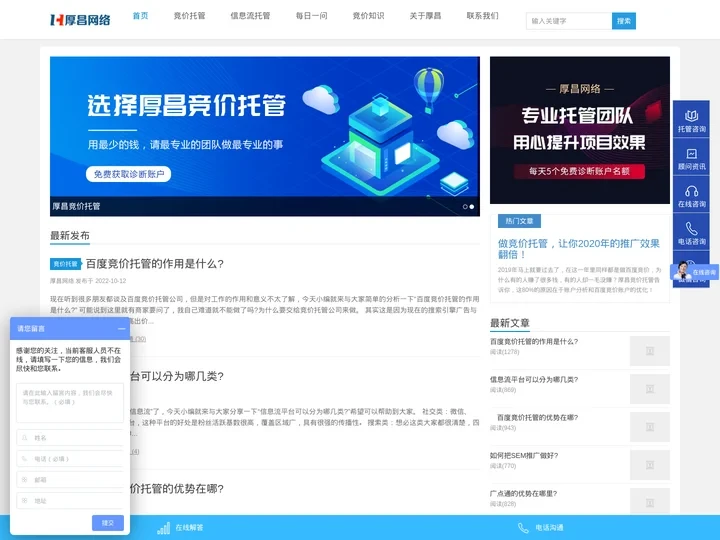Click the message content textarea in chat panel

(70, 403)
